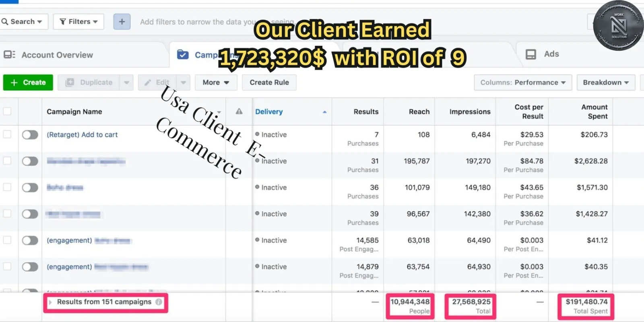Click the info icon beside 151 campaigns
The width and height of the screenshot is (644, 322).
pyautogui.click(x=159, y=302)
